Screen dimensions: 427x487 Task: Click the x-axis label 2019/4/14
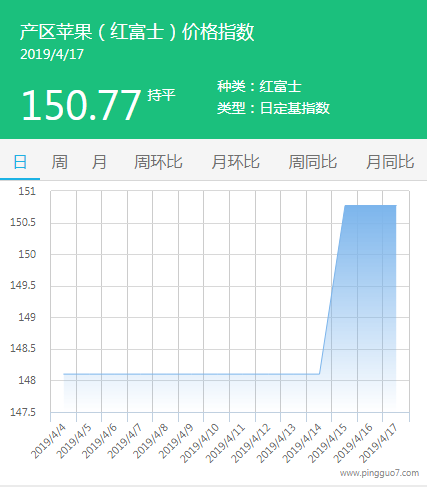[302, 443]
